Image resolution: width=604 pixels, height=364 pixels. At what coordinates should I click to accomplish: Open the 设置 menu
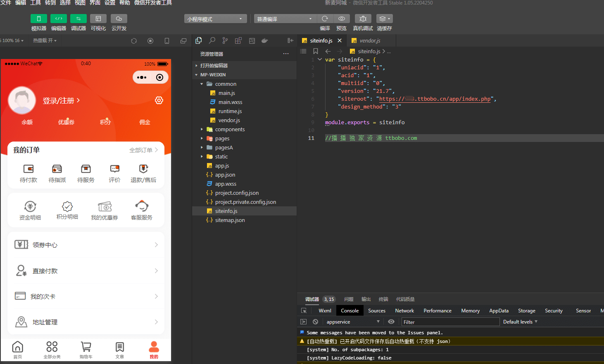pyautogui.click(x=110, y=2)
